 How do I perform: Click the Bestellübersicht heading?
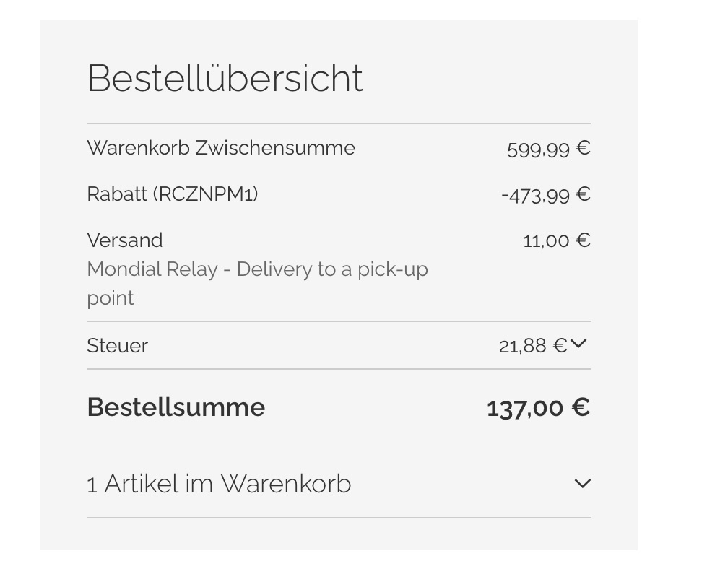click(225, 78)
